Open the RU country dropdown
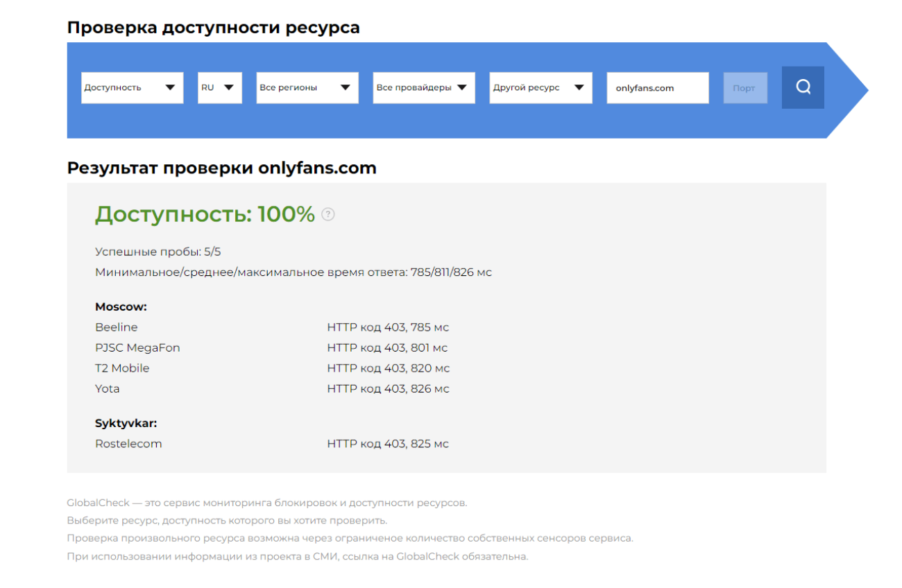 coord(219,87)
